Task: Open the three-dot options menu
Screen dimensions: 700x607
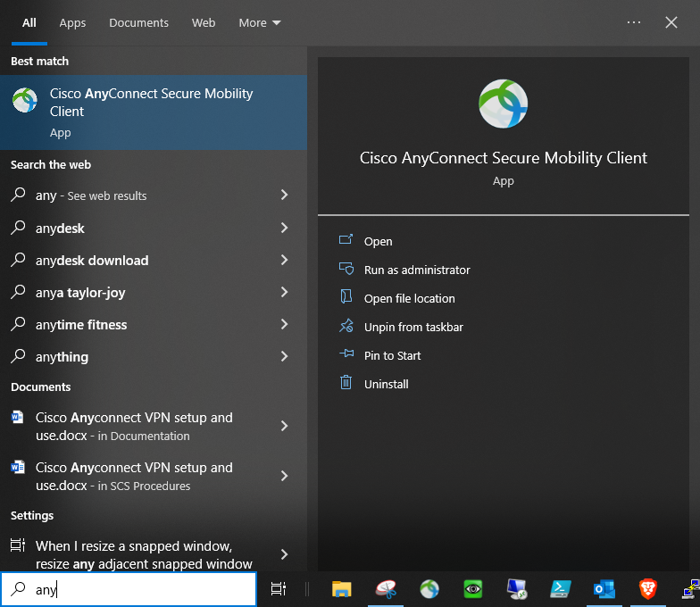Action: coord(634,22)
